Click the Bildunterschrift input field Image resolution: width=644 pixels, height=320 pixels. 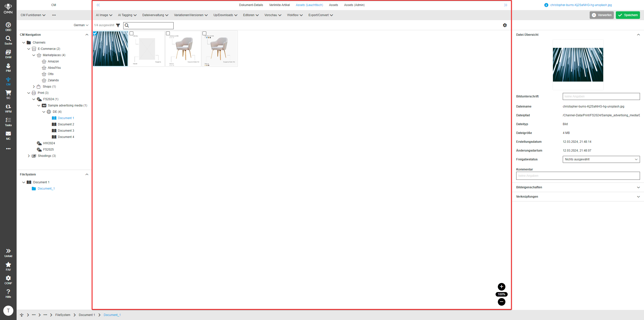(601, 96)
